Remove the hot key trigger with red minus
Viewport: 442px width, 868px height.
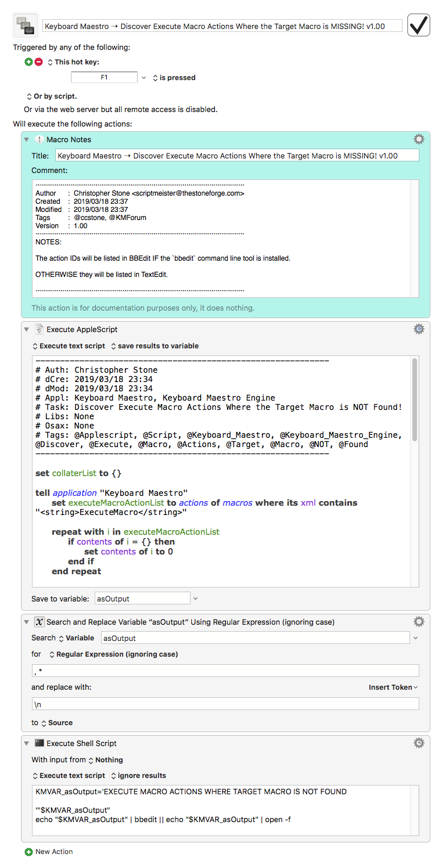pos(38,62)
